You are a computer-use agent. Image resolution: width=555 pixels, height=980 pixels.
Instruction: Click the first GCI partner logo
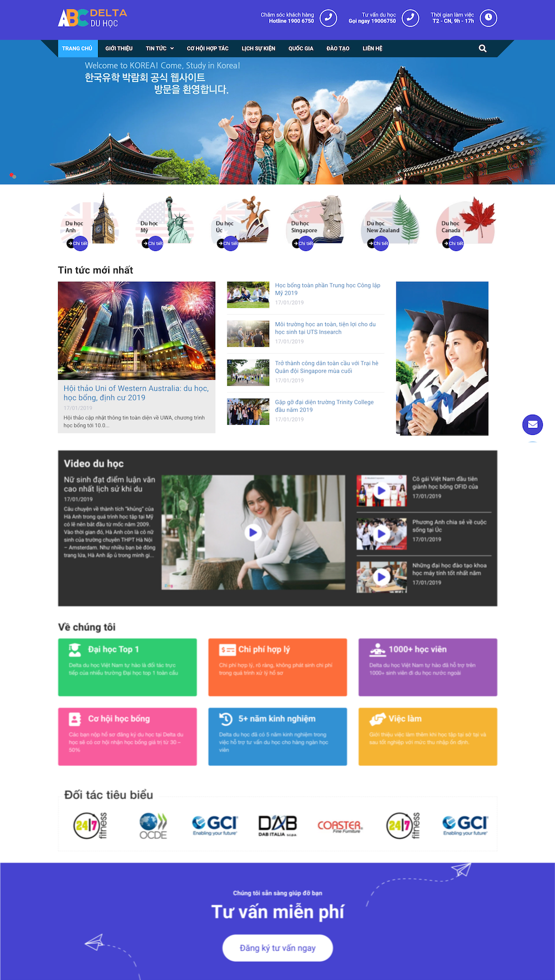(215, 825)
